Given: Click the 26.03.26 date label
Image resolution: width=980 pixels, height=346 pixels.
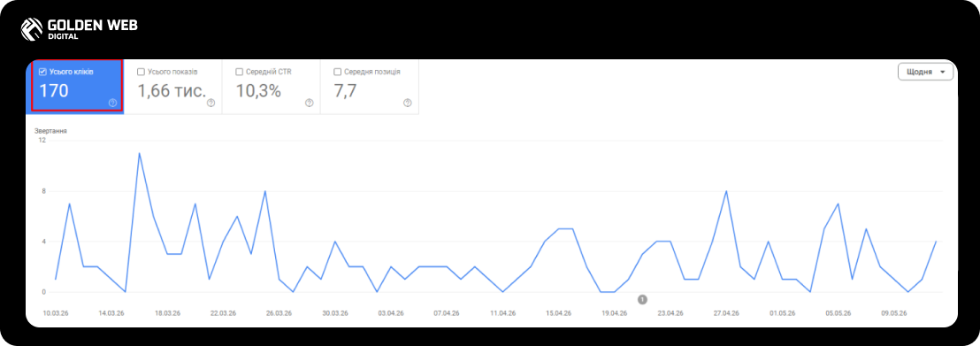Looking at the screenshot, I should tap(279, 313).
